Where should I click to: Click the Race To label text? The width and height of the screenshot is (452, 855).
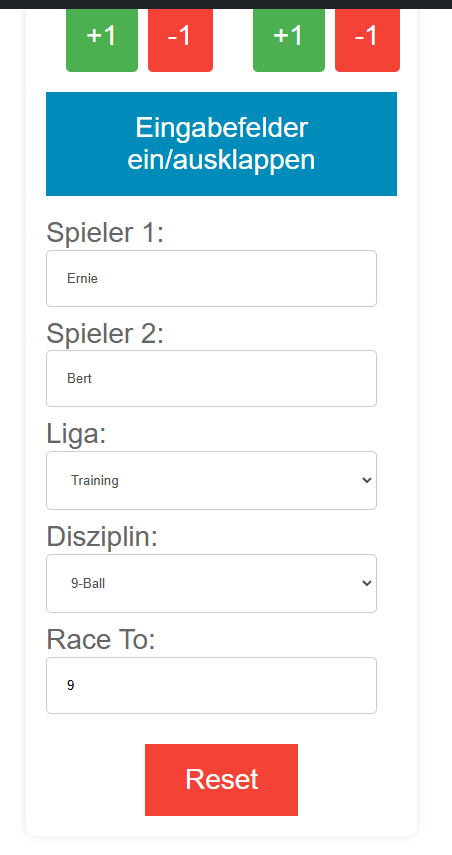pyautogui.click(x=101, y=639)
